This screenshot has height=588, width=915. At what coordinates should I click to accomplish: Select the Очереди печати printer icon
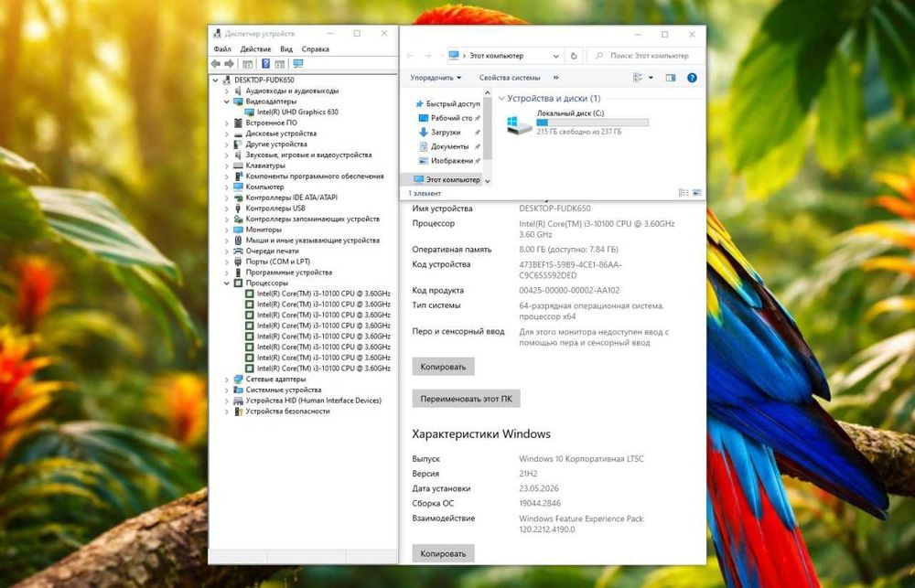tap(238, 251)
